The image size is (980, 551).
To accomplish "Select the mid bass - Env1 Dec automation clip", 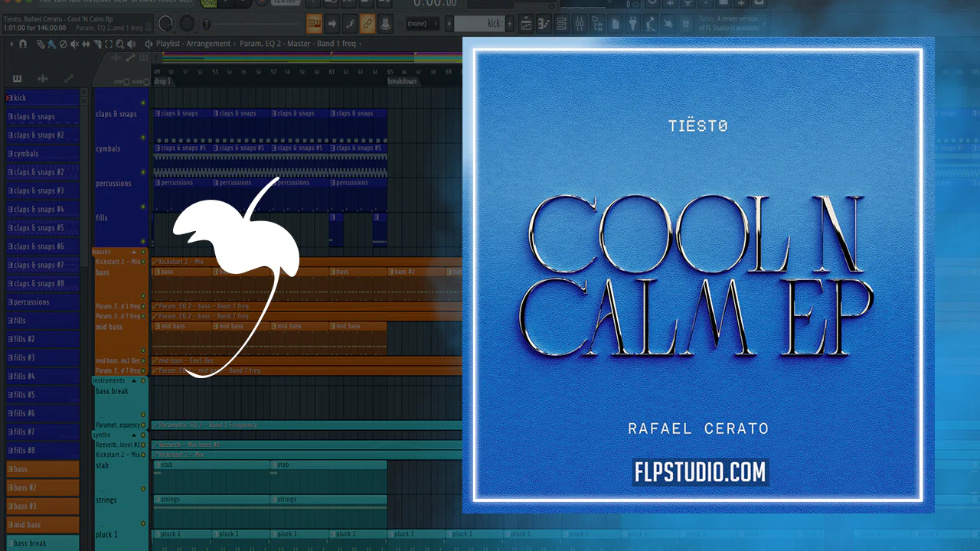I will pos(307,360).
